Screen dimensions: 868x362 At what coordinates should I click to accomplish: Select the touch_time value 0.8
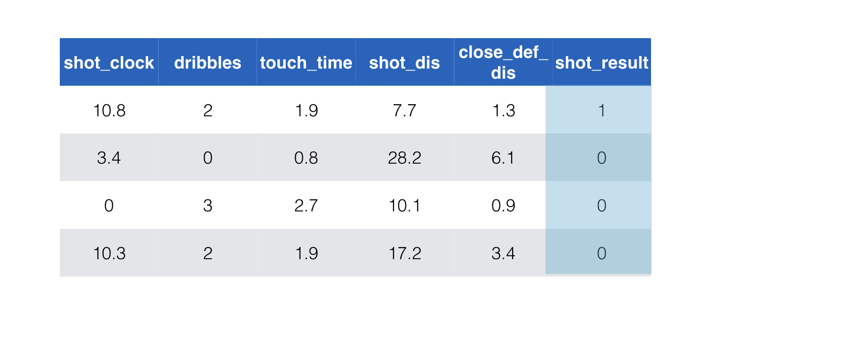tap(306, 158)
